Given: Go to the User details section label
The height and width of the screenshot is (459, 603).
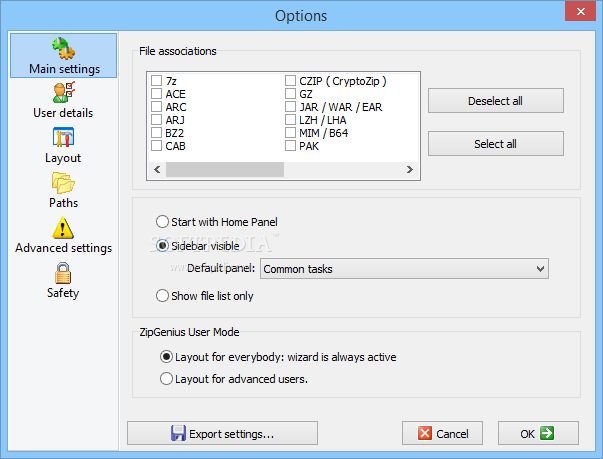Looking at the screenshot, I should click(x=63, y=113).
